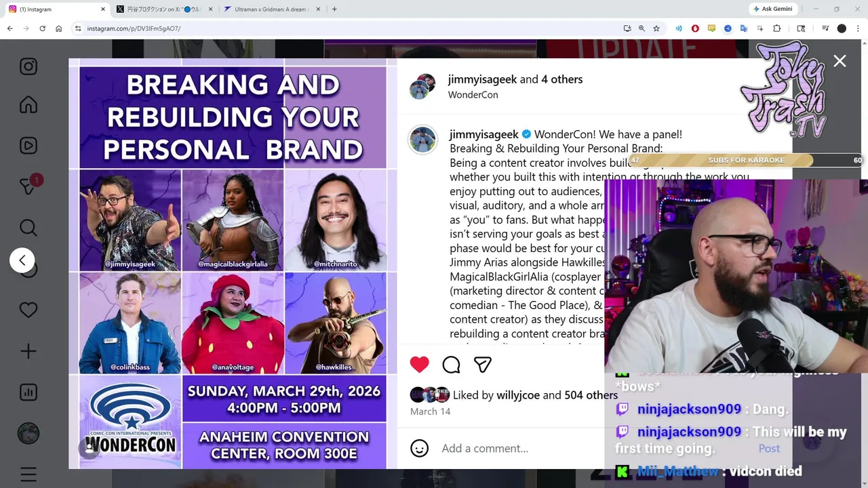Open Notifications heart icon in sidebar
The image size is (868, 488).
[x=28, y=310]
